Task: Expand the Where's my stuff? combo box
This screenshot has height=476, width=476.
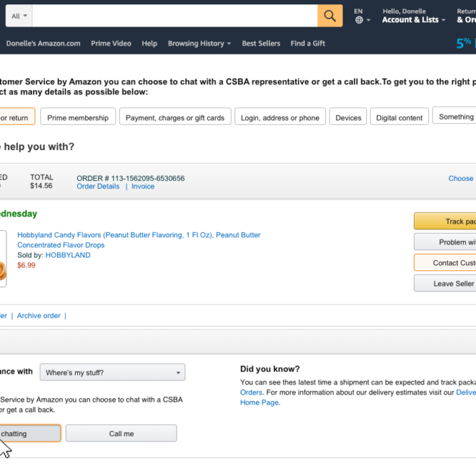Action: [113, 372]
